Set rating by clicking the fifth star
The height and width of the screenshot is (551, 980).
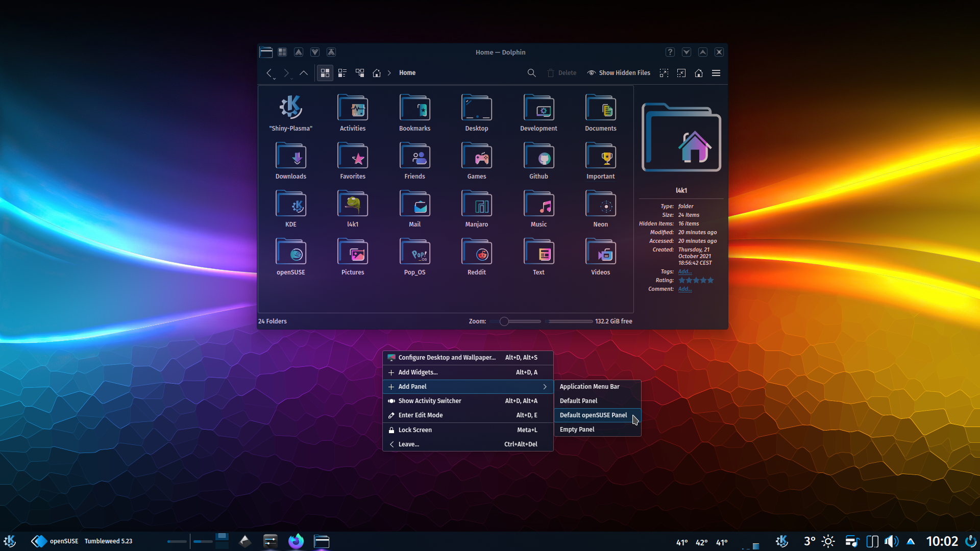coord(710,280)
